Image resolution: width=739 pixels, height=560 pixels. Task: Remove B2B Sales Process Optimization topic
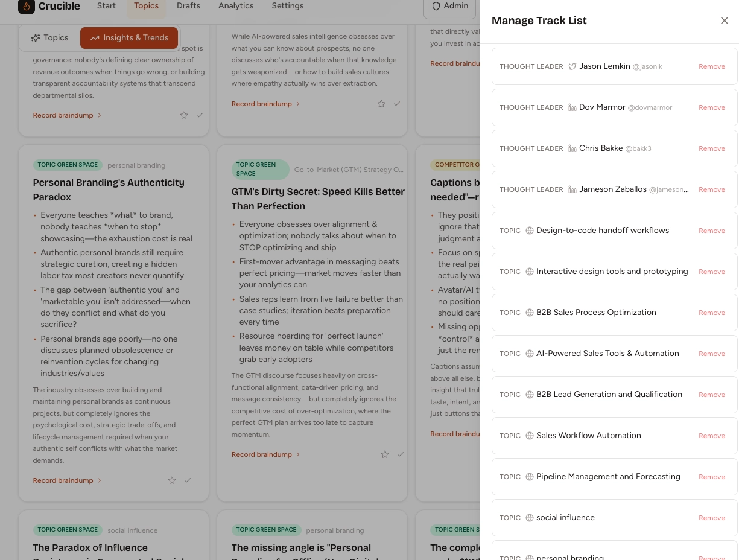712,313
